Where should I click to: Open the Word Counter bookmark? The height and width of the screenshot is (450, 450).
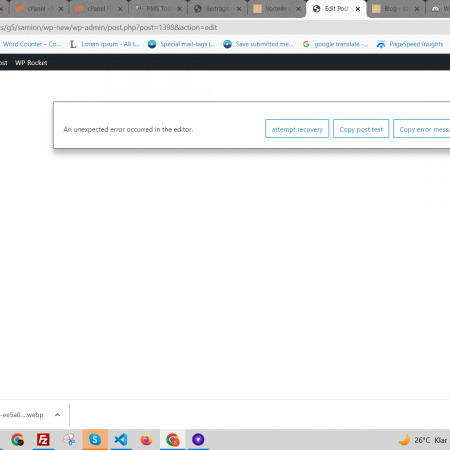(x=32, y=44)
